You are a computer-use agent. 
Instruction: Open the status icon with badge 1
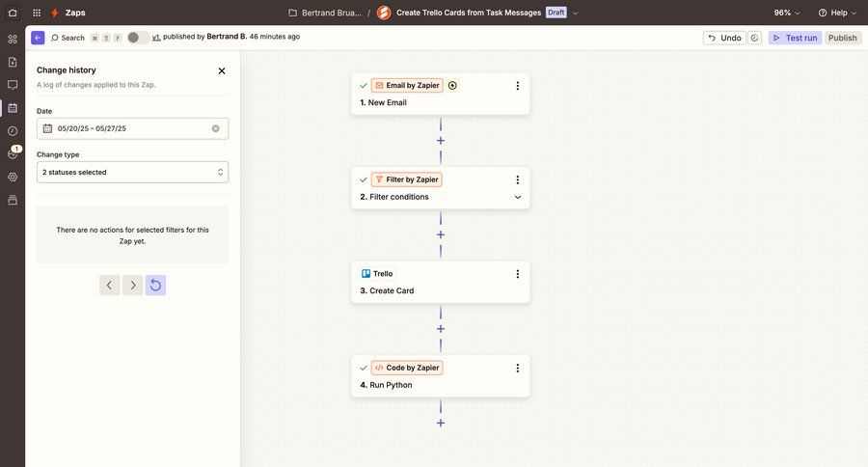coord(14,152)
